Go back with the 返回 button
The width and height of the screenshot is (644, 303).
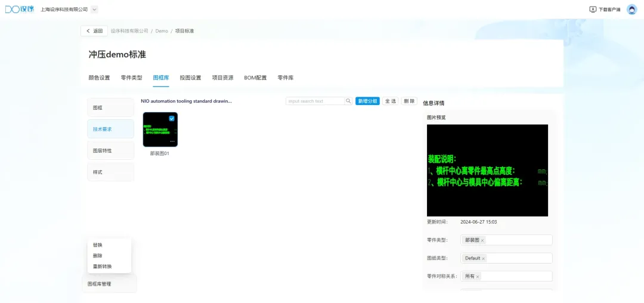coord(94,31)
